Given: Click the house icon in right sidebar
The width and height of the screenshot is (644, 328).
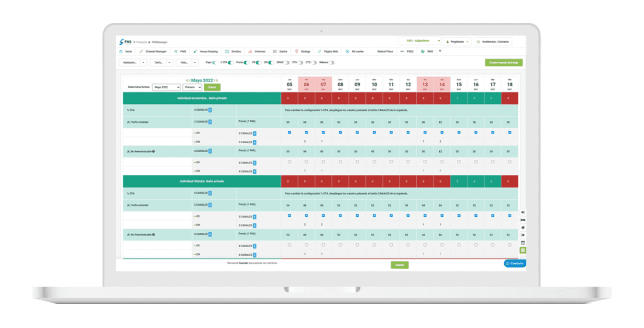Looking at the screenshot, I should click(523, 227).
